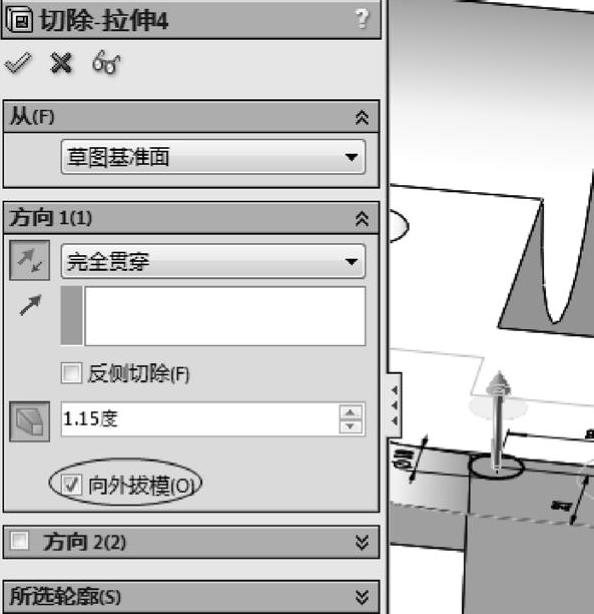
Task: Open the 完全贯穿 end condition dropdown
Action: tap(213, 261)
